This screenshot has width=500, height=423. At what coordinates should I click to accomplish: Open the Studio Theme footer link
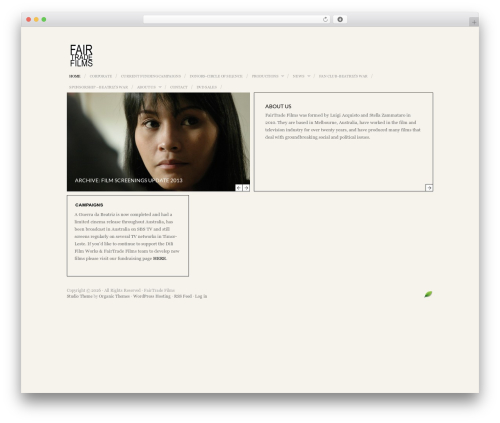tap(79, 296)
